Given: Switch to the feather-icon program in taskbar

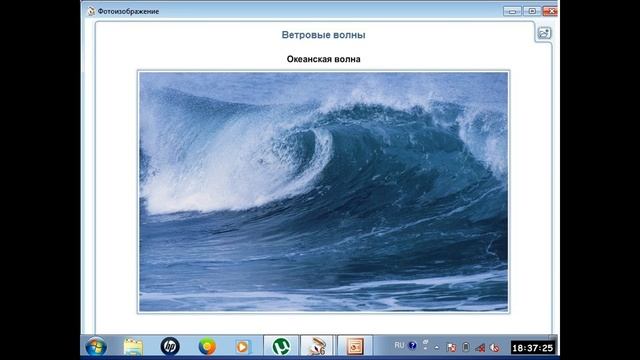Looking at the screenshot, I should (x=317, y=347).
